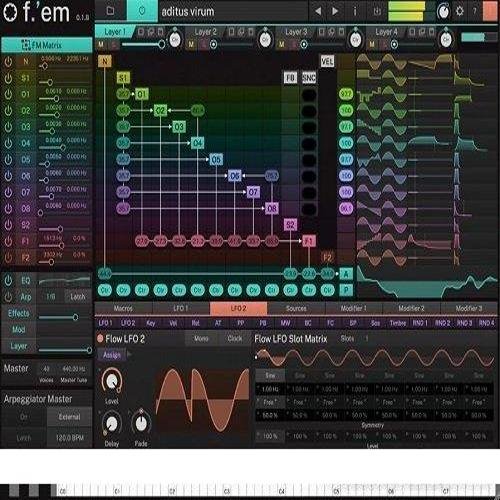Switch to the LFO 1 tab
500x500 pixels.
click(181, 308)
